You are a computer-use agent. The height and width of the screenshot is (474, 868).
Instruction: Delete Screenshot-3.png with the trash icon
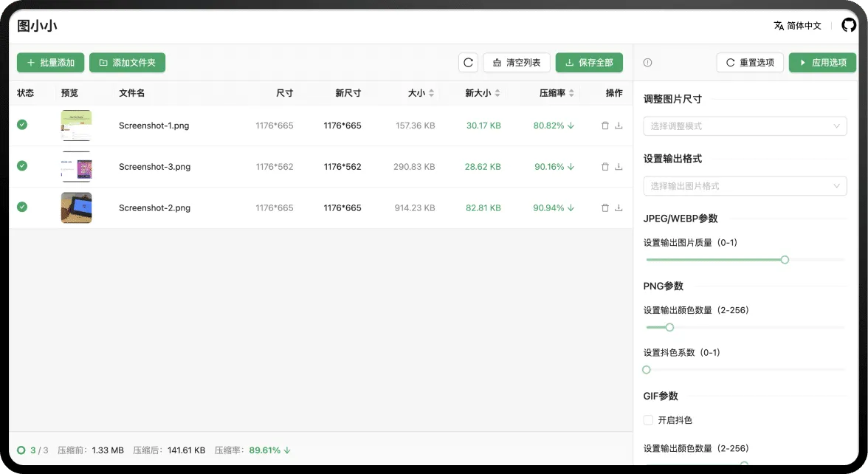click(605, 167)
